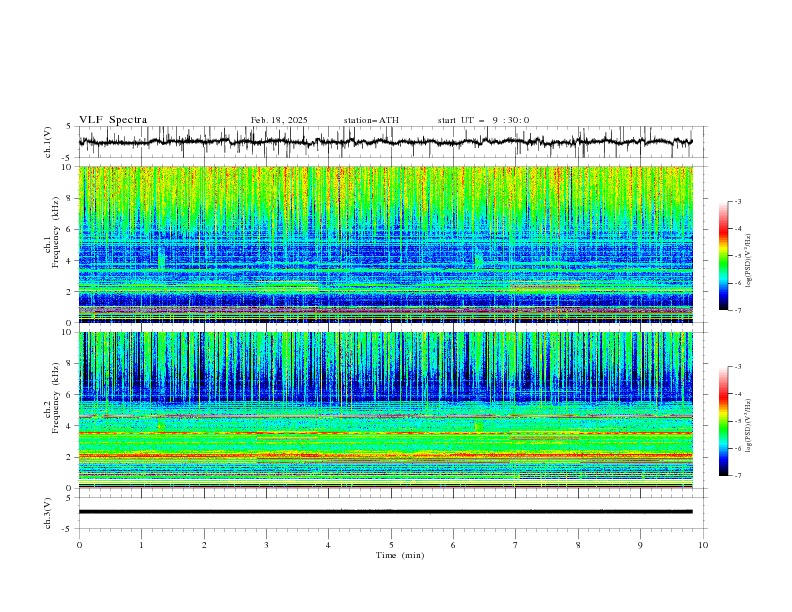This screenshot has width=792, height=612.
Task: Click the 'station=ATH' label
Action: (x=371, y=120)
